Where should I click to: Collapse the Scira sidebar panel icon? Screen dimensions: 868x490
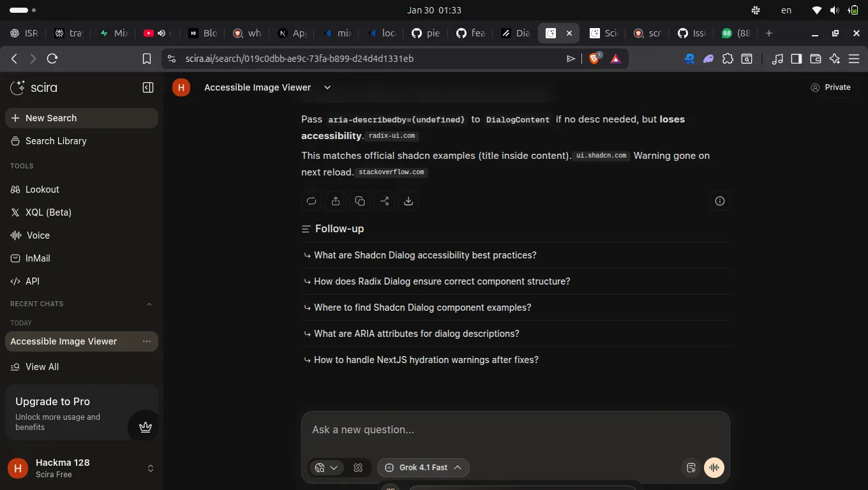(x=148, y=87)
